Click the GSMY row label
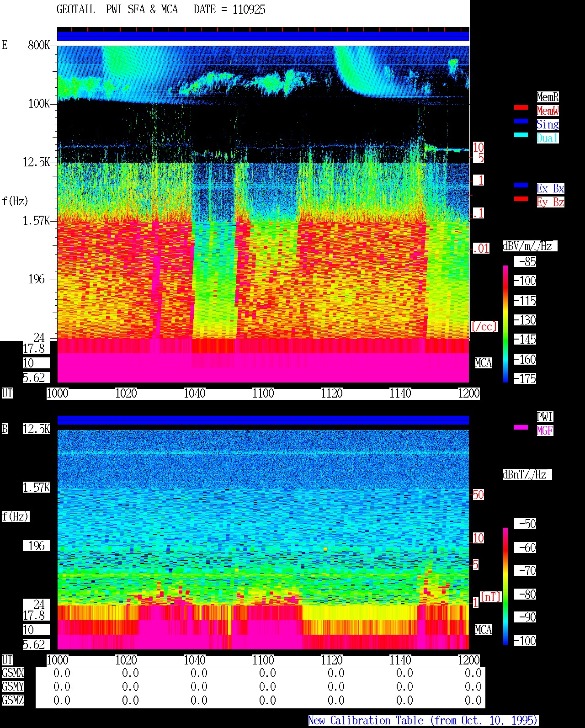This screenshot has width=585, height=728. point(13,686)
